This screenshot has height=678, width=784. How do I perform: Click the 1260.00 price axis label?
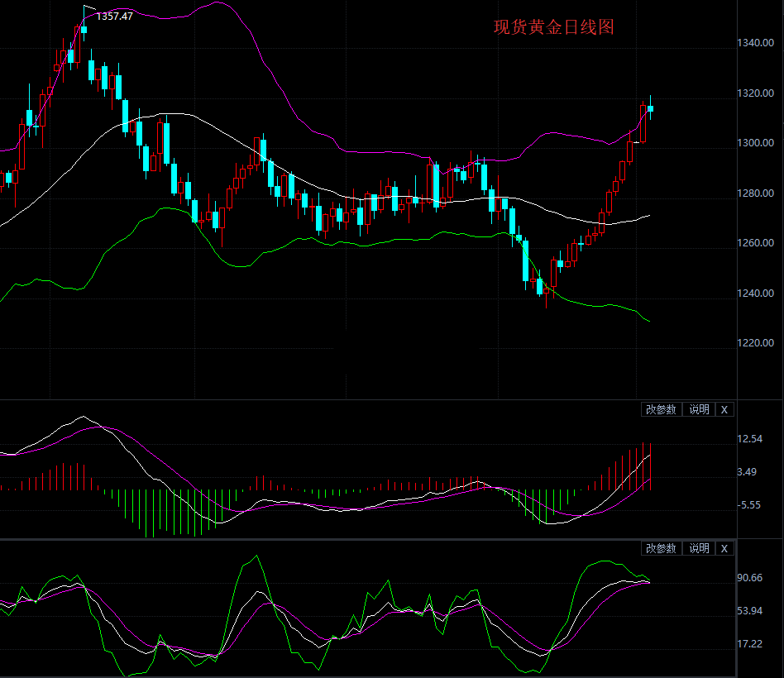coord(755,243)
